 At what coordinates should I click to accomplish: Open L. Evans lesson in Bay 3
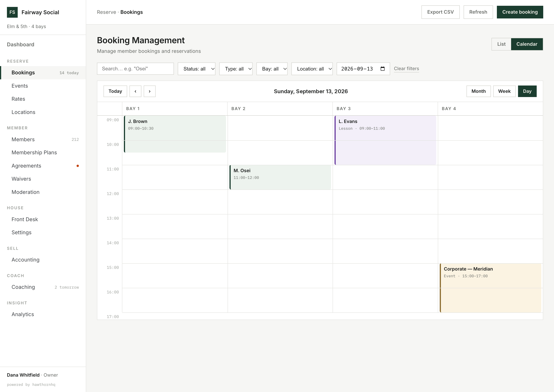pyautogui.click(x=385, y=140)
